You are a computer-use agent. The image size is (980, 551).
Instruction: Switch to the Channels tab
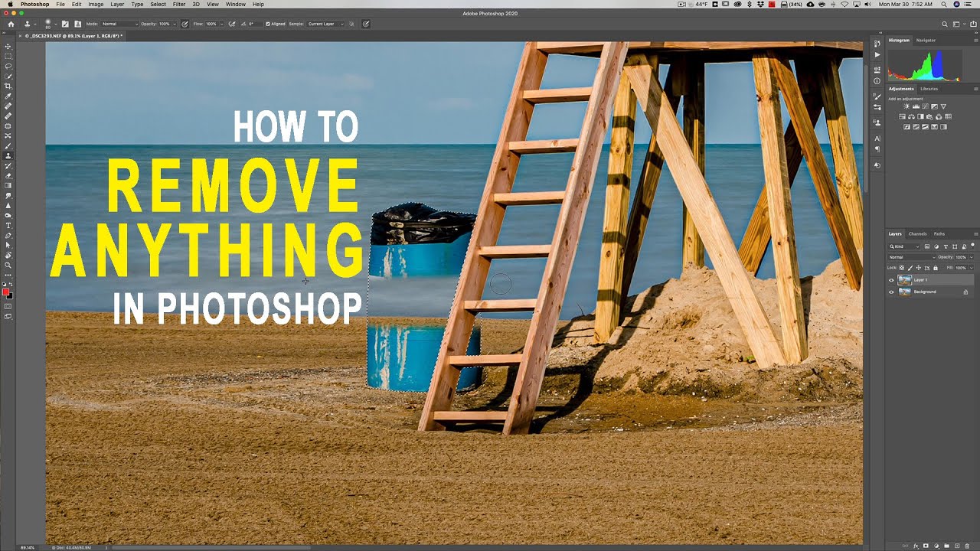917,233
